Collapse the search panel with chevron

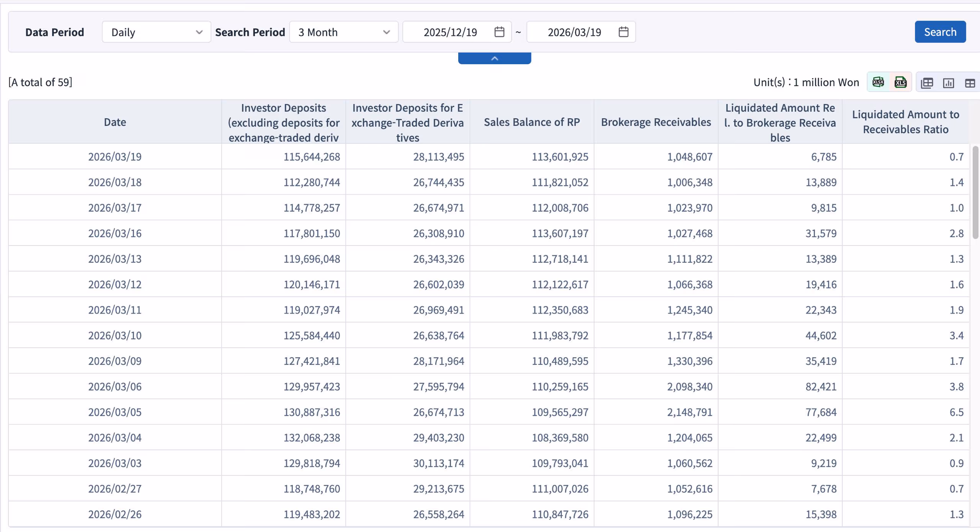pos(494,59)
